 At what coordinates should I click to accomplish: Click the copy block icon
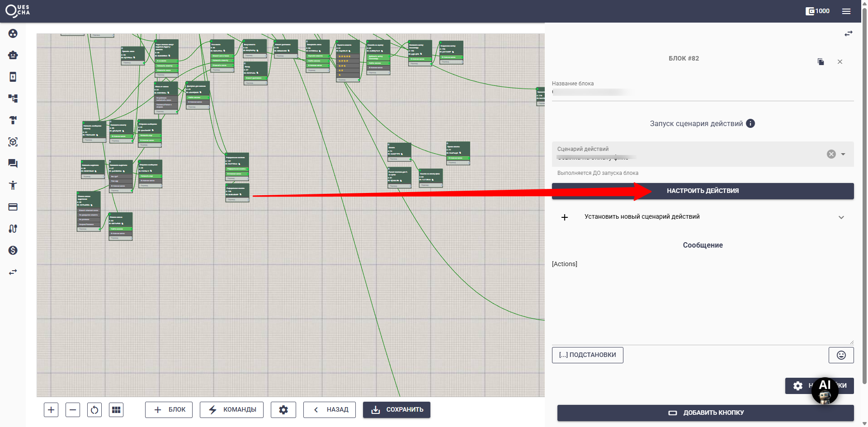[821, 62]
